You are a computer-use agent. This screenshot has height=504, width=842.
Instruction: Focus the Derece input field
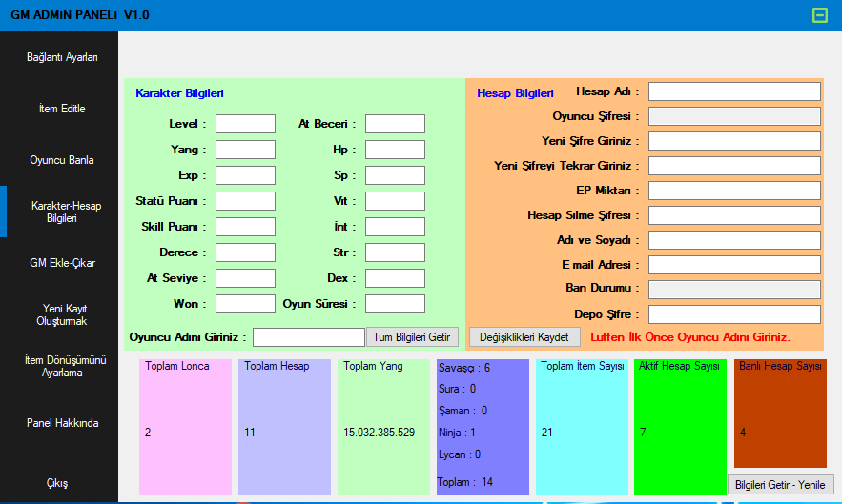click(245, 252)
